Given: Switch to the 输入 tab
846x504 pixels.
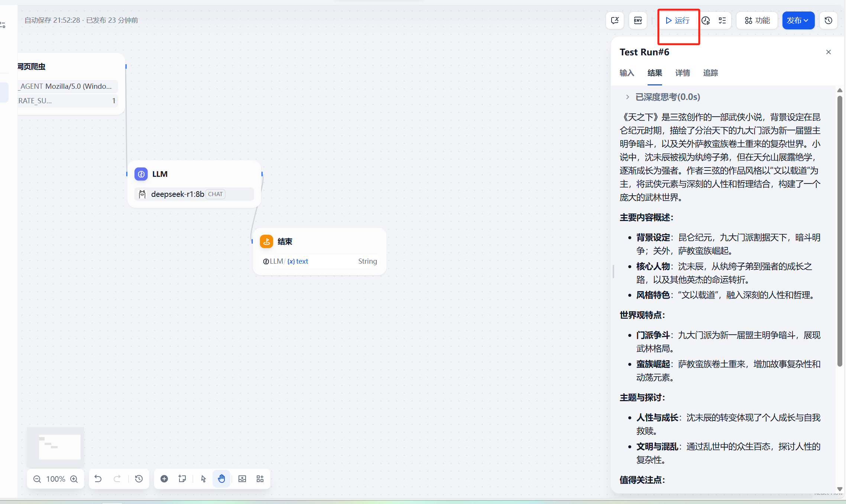Looking at the screenshot, I should (627, 73).
